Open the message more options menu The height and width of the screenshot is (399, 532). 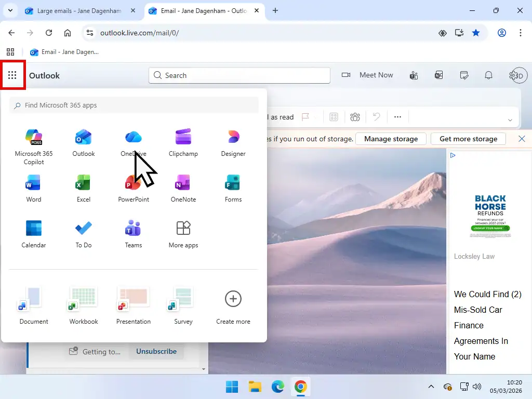point(397,116)
